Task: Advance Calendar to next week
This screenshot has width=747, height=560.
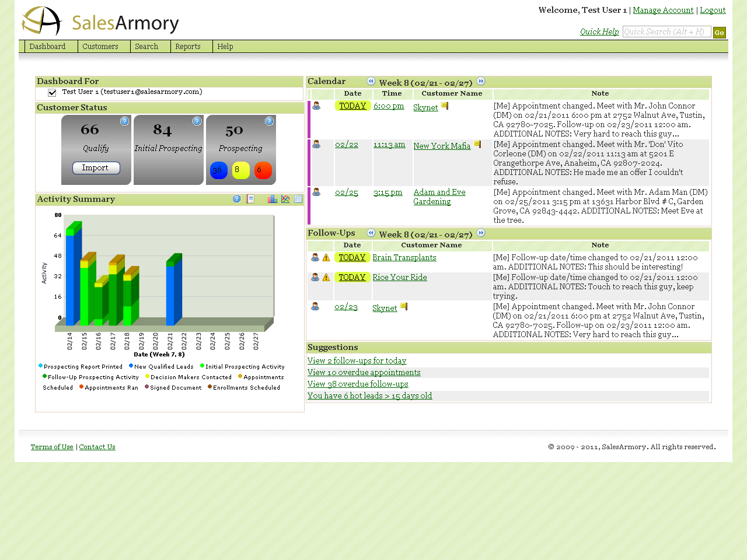Action: coord(480,82)
